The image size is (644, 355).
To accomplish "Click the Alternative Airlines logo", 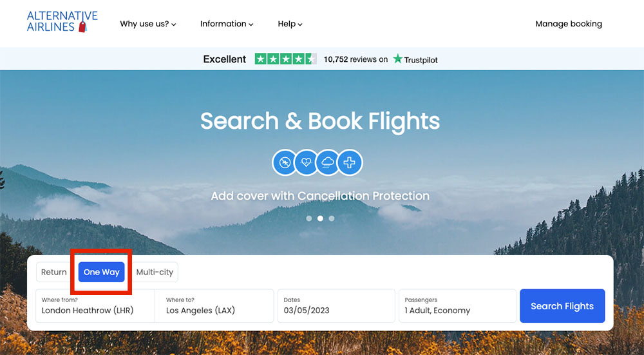I will tap(62, 22).
